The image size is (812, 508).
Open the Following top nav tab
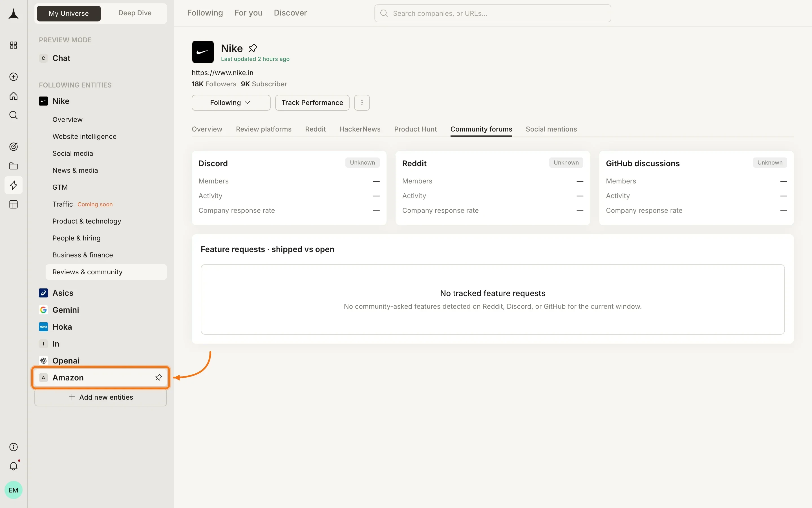click(205, 13)
